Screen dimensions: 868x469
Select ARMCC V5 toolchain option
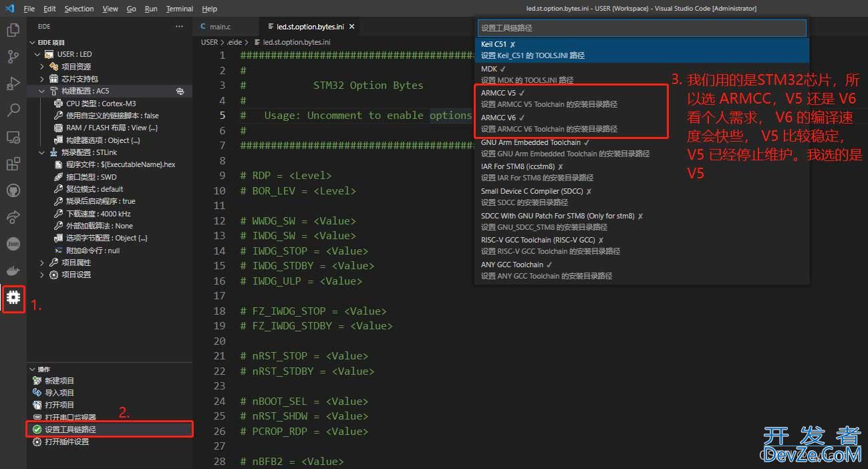pos(641,98)
